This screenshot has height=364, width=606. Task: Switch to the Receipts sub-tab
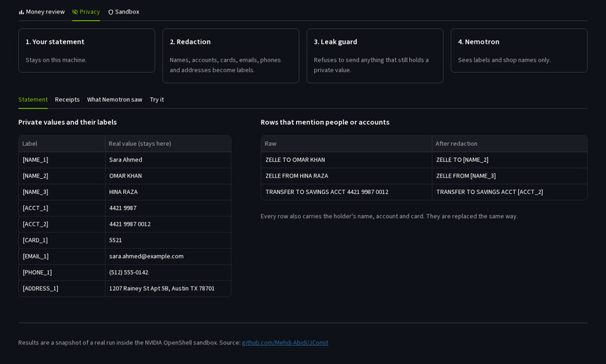tap(67, 100)
